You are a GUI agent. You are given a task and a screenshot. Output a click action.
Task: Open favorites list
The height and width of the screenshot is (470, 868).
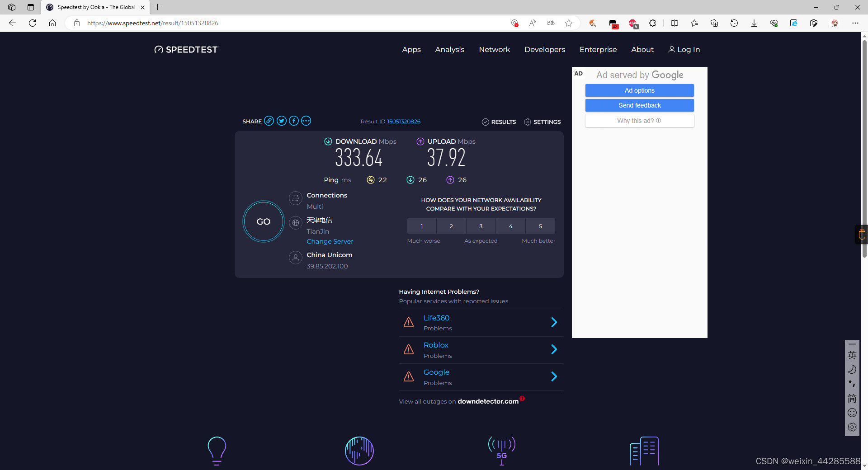(x=694, y=23)
